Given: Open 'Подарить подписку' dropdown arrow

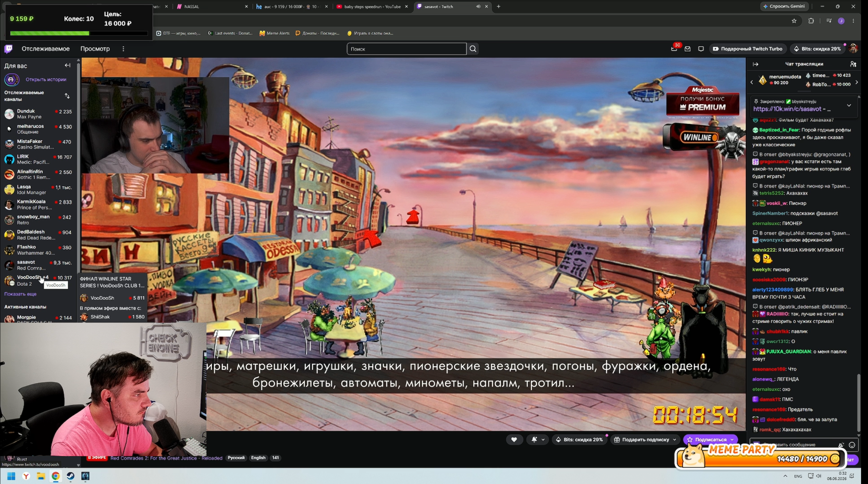Looking at the screenshot, I should [x=674, y=440].
